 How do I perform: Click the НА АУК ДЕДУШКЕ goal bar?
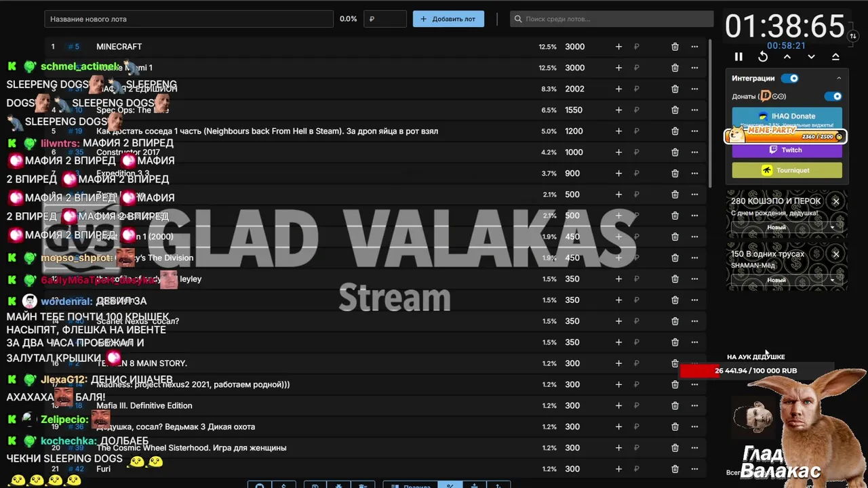(756, 371)
